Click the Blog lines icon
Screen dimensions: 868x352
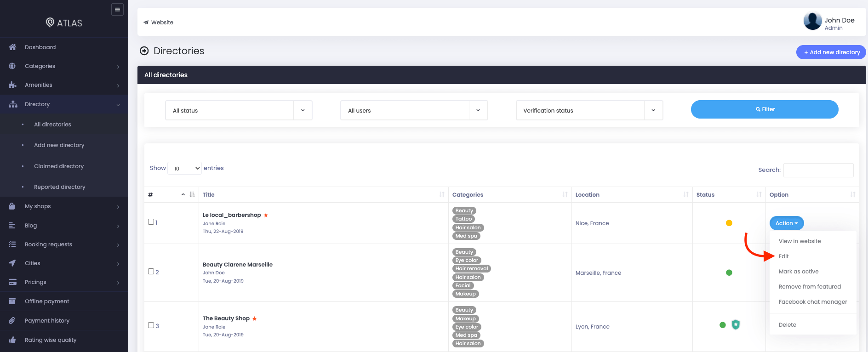point(12,225)
